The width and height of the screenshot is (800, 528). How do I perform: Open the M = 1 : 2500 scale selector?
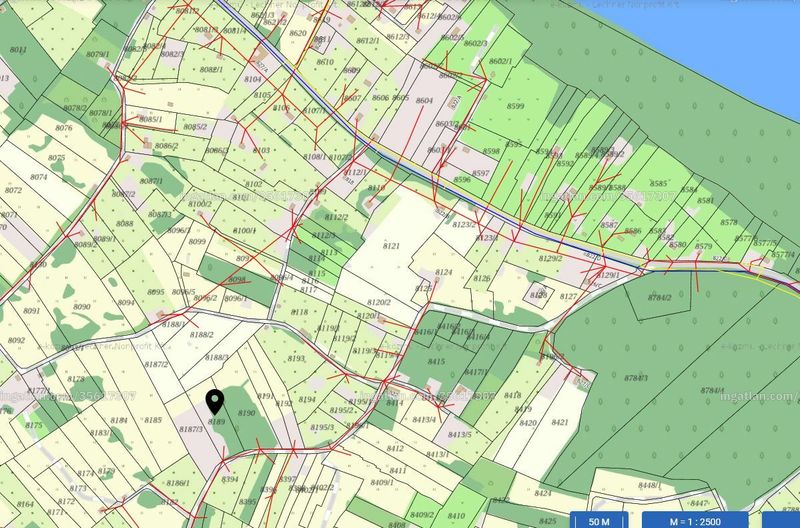tap(695, 520)
